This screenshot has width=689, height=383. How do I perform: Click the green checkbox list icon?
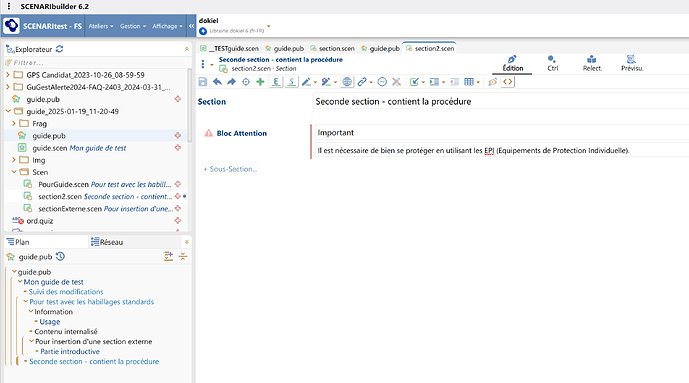pos(414,82)
